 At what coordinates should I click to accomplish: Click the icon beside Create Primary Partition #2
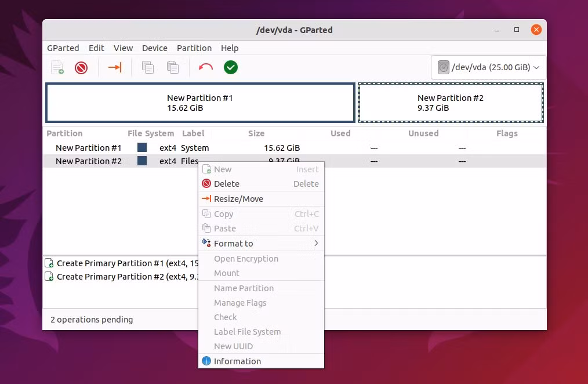[x=49, y=276]
